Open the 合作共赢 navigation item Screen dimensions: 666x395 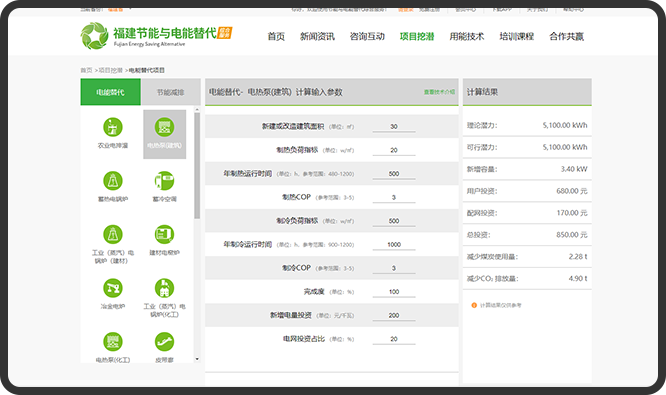tap(567, 37)
